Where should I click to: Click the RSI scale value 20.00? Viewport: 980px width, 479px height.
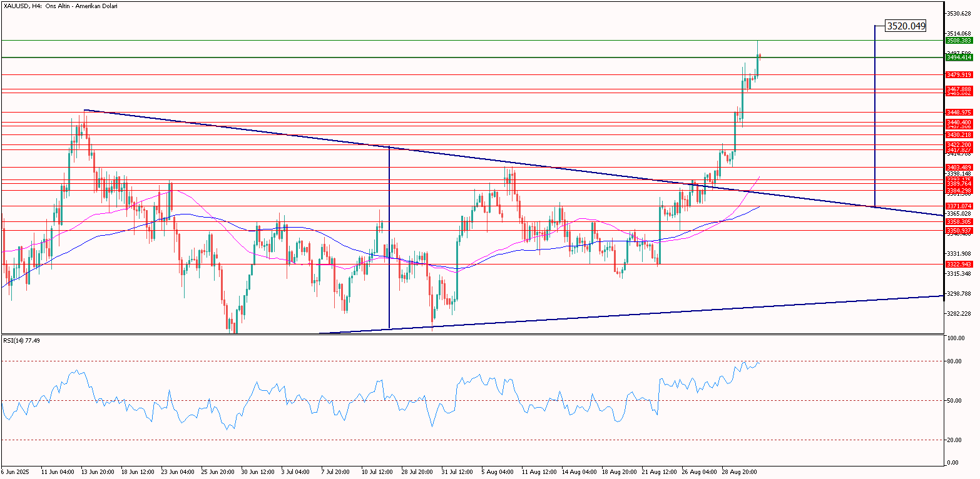(x=955, y=440)
